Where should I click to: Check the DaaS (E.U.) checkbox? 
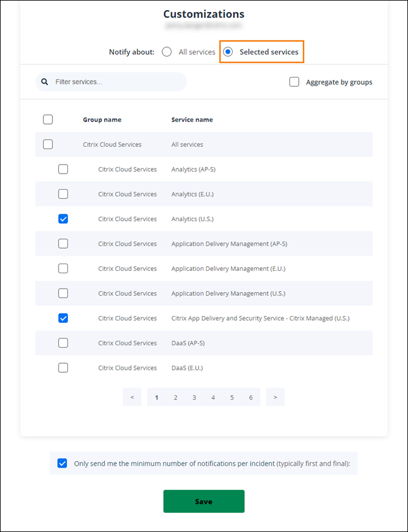63,367
